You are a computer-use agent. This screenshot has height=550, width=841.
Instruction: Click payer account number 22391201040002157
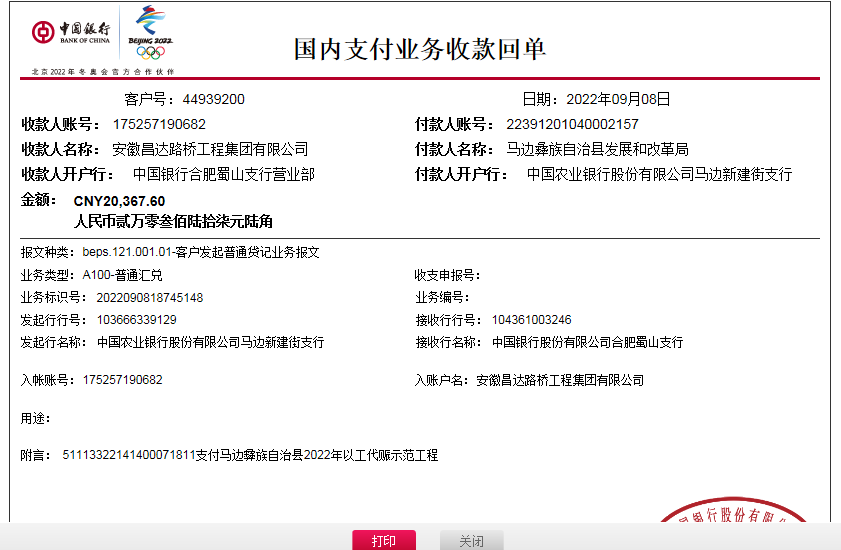tap(572, 124)
